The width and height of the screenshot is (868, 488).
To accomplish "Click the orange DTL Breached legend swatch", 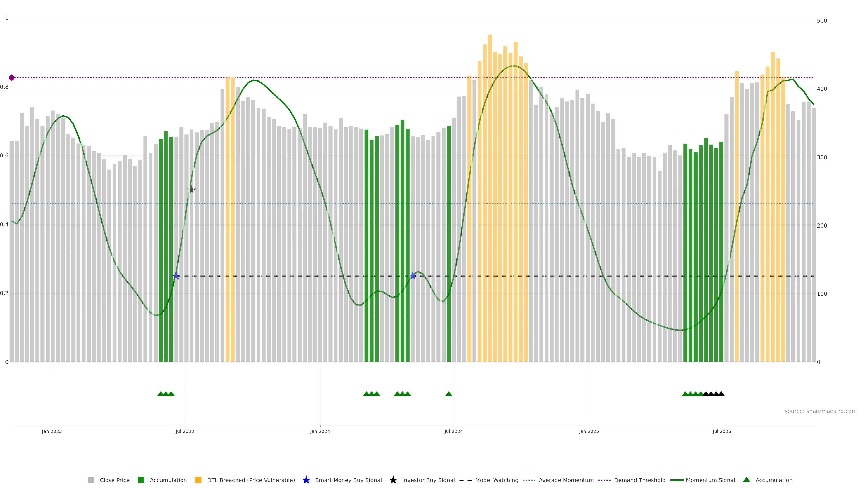I will pos(198,480).
